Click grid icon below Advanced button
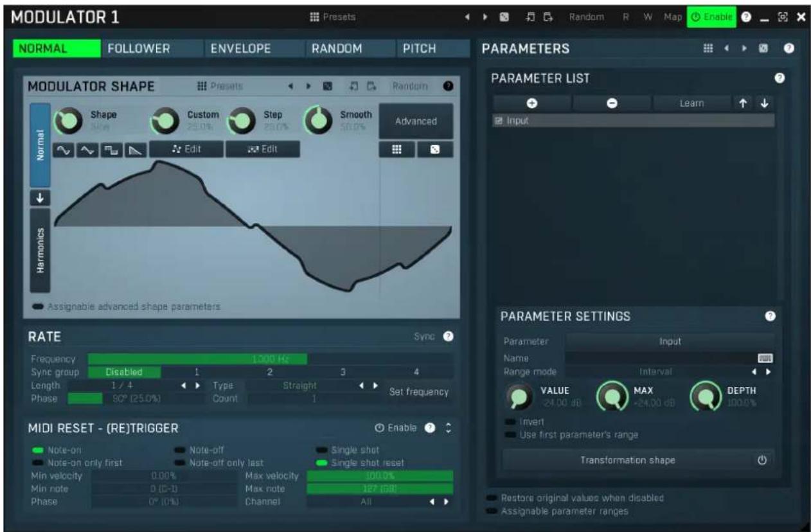811x532 pixels. pyautogui.click(x=397, y=149)
